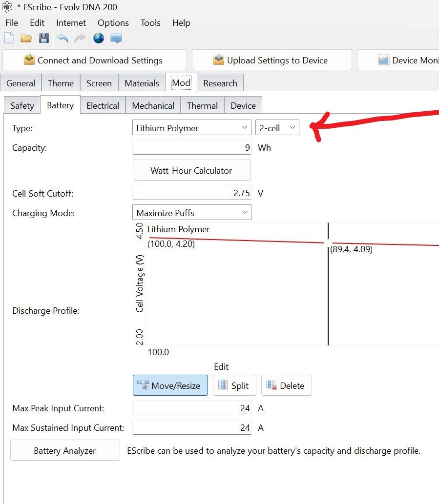Click the globe Internet icon

pyautogui.click(x=99, y=39)
